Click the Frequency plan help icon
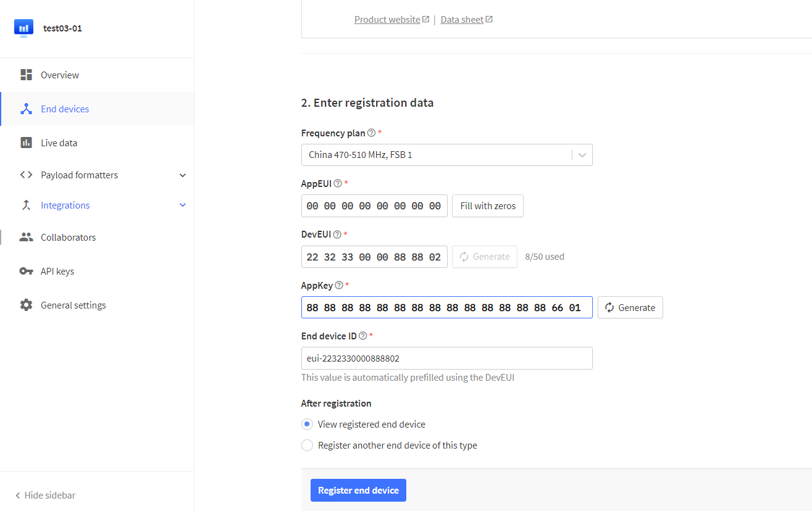Screen dimensions: 812x514 371,133
